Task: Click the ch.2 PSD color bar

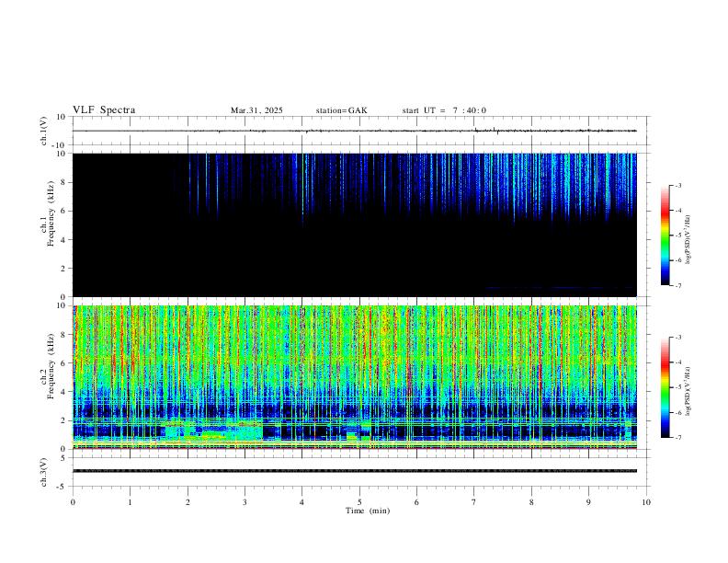Action: pyautogui.click(x=665, y=387)
